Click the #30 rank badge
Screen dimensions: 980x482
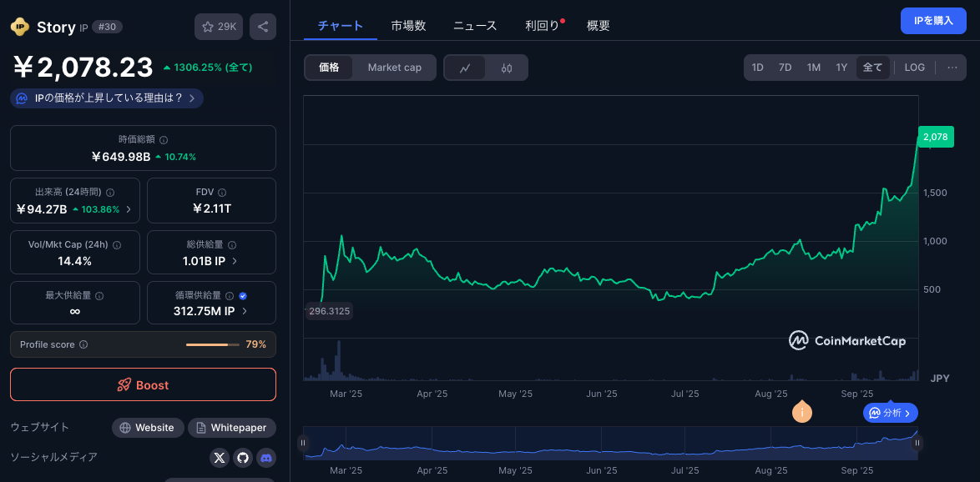tap(108, 27)
